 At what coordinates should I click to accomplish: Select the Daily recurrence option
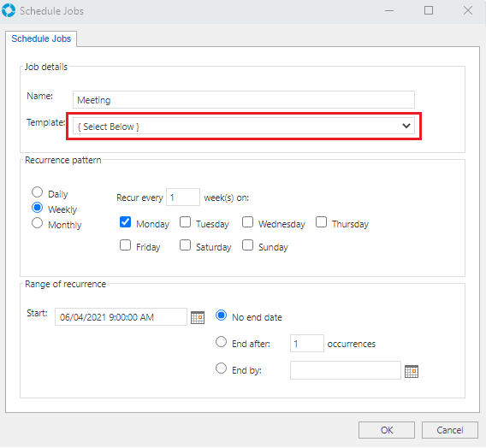pos(37,192)
